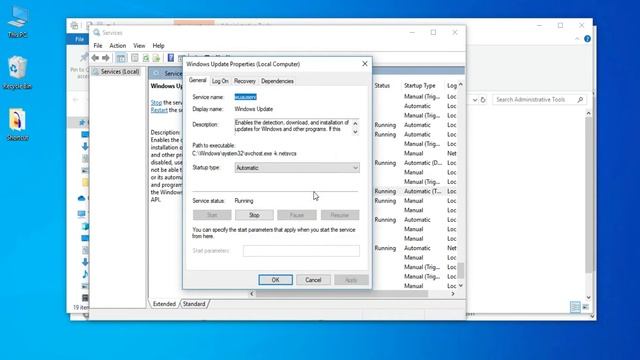Switch to the Recovery tab
This screenshot has width=640, height=360.
pos(244,81)
